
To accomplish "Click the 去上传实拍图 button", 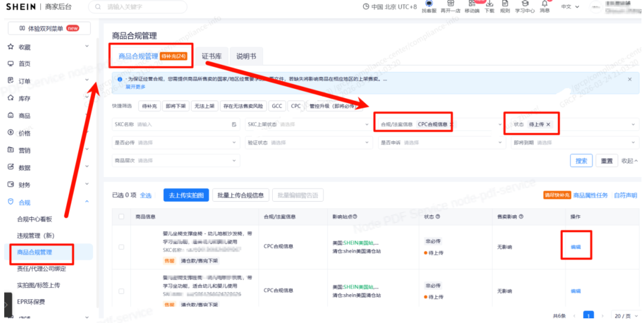I will tap(186, 195).
